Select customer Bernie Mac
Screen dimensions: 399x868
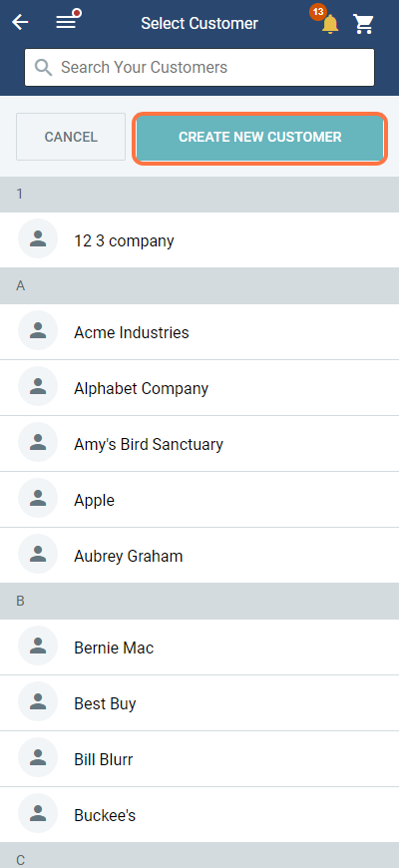[x=199, y=648]
